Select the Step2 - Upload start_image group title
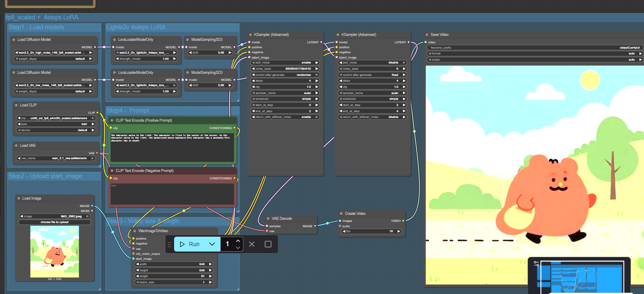 45,176
